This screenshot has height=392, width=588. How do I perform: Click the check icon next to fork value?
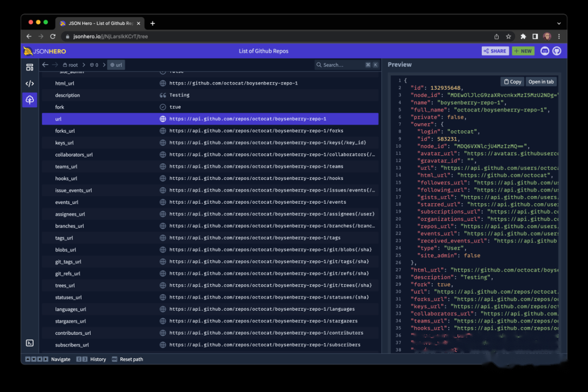163,107
